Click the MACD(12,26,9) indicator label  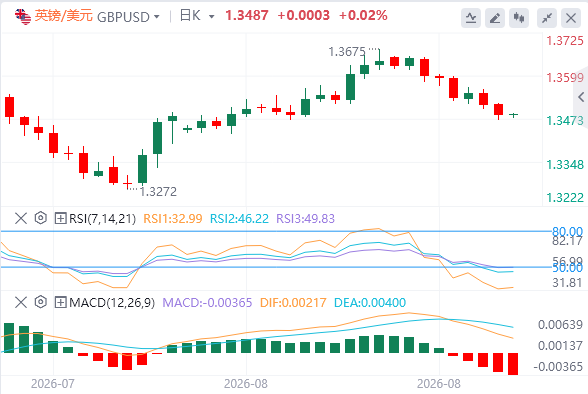[x=112, y=302]
